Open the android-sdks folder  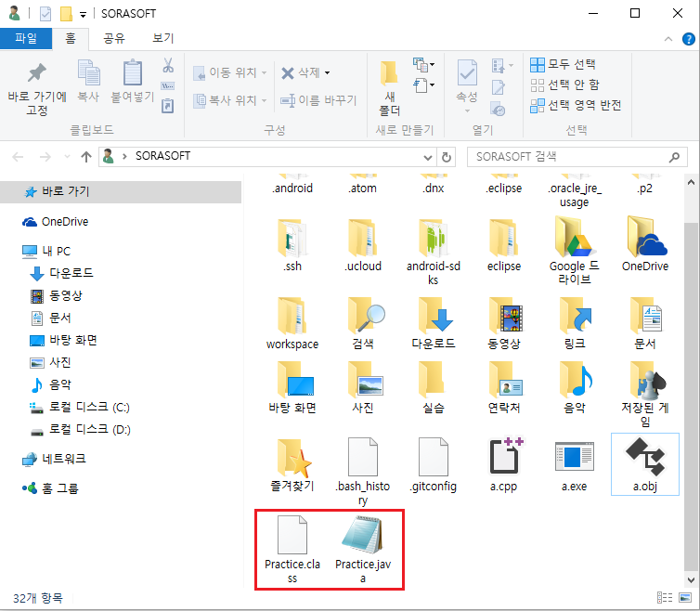433,252
